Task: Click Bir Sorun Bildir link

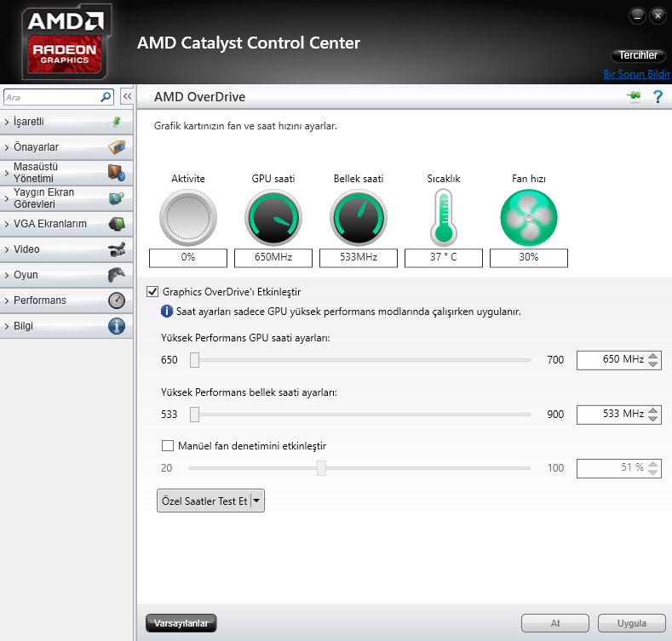Action: point(636,74)
